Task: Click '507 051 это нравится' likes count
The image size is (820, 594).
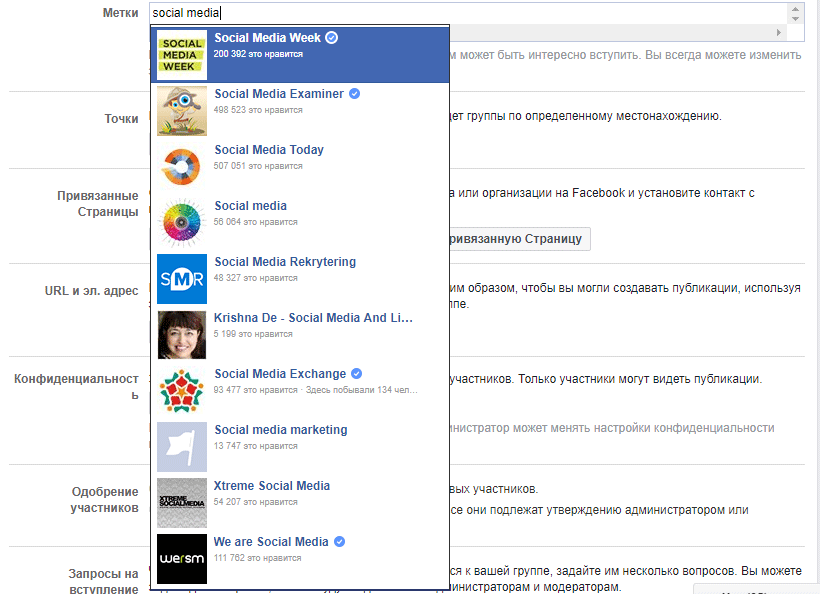Action: 258,166
